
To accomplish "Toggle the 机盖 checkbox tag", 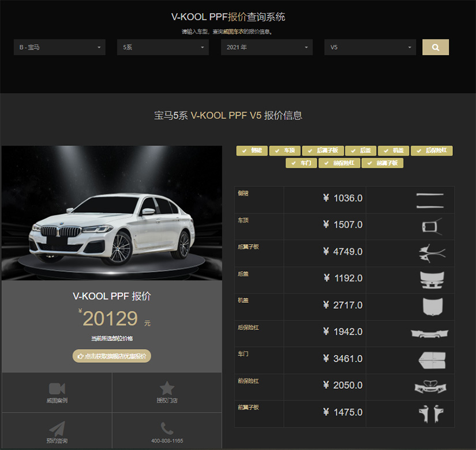I will (393, 151).
